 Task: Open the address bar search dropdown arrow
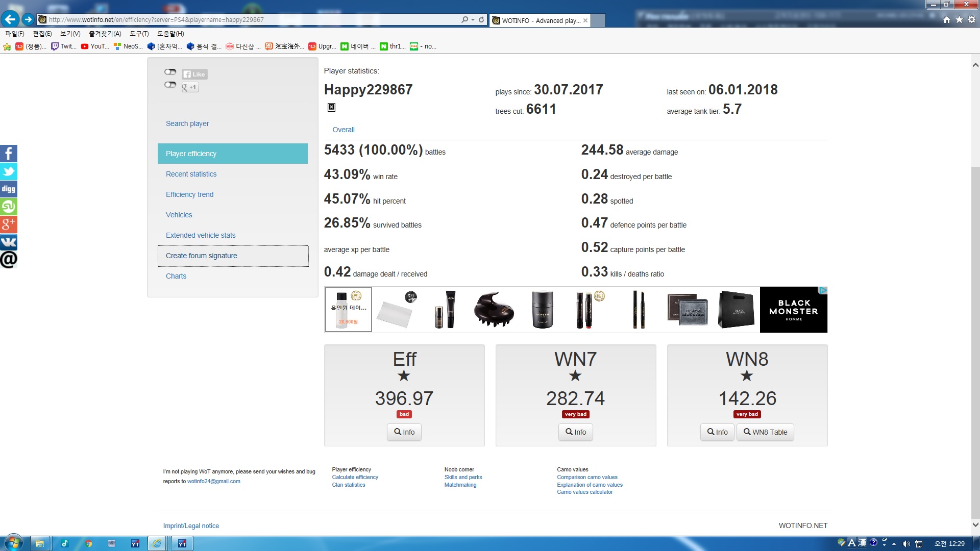click(473, 20)
